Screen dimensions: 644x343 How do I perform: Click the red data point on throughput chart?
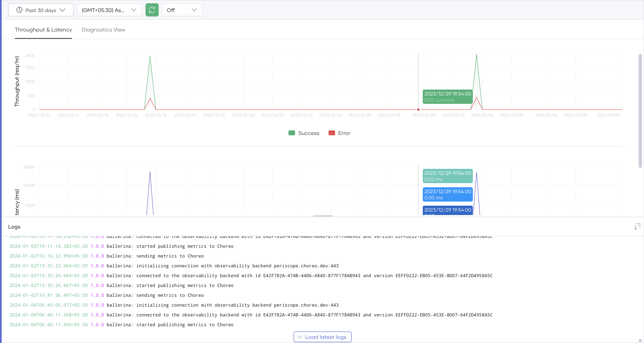pos(418,110)
